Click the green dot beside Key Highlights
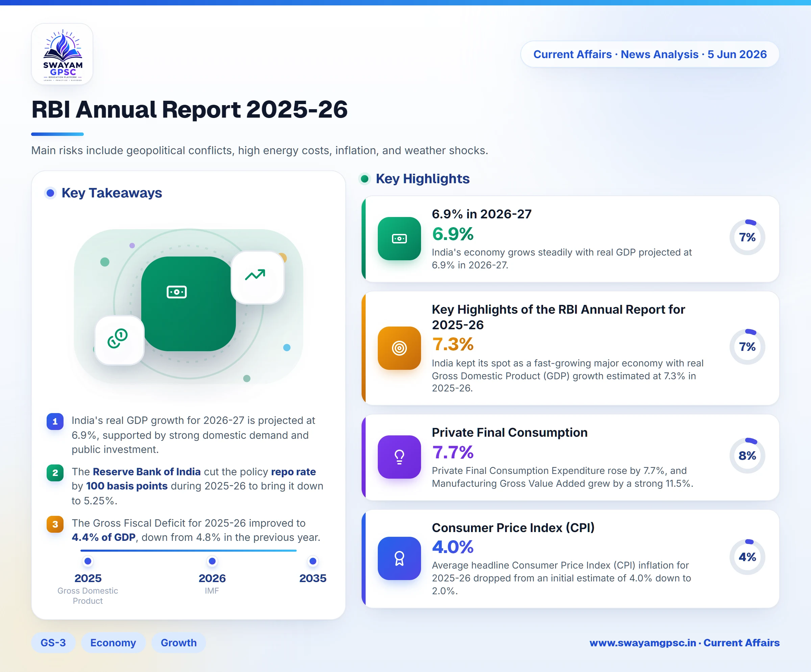The width and height of the screenshot is (811, 672). 364,179
